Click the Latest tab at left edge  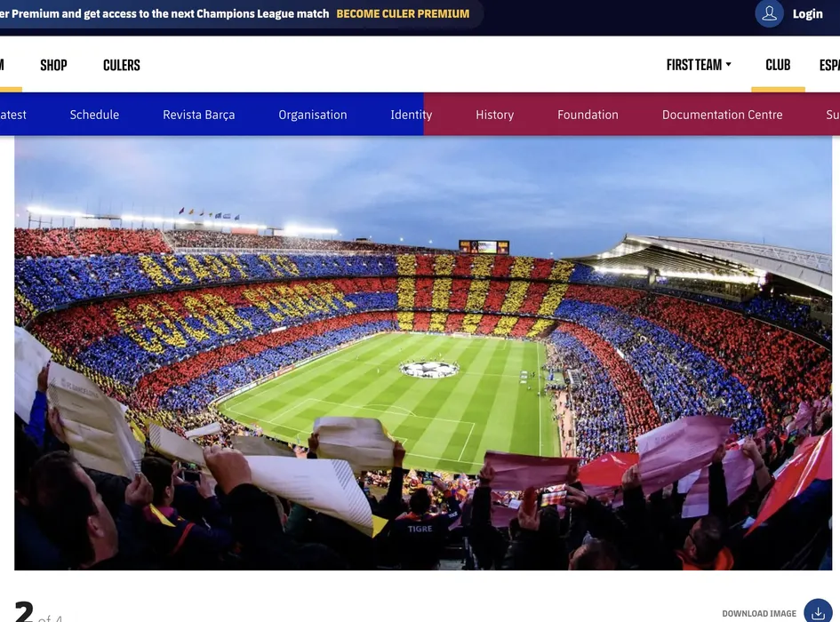pos(12,115)
